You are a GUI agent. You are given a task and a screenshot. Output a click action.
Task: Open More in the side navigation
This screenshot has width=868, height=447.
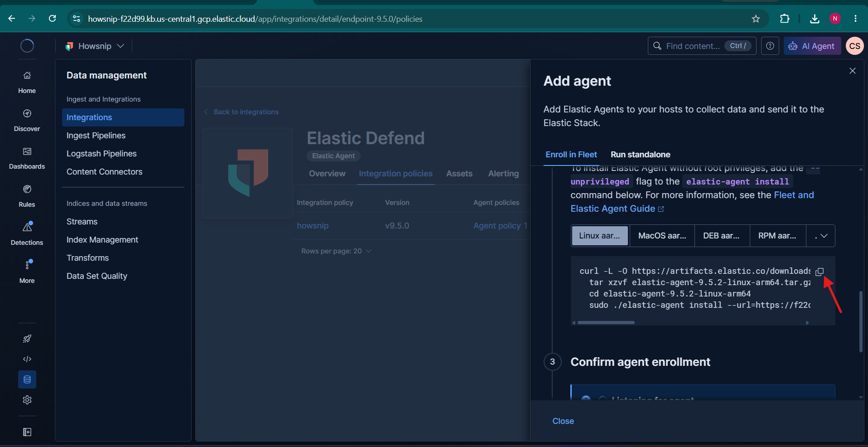point(27,272)
